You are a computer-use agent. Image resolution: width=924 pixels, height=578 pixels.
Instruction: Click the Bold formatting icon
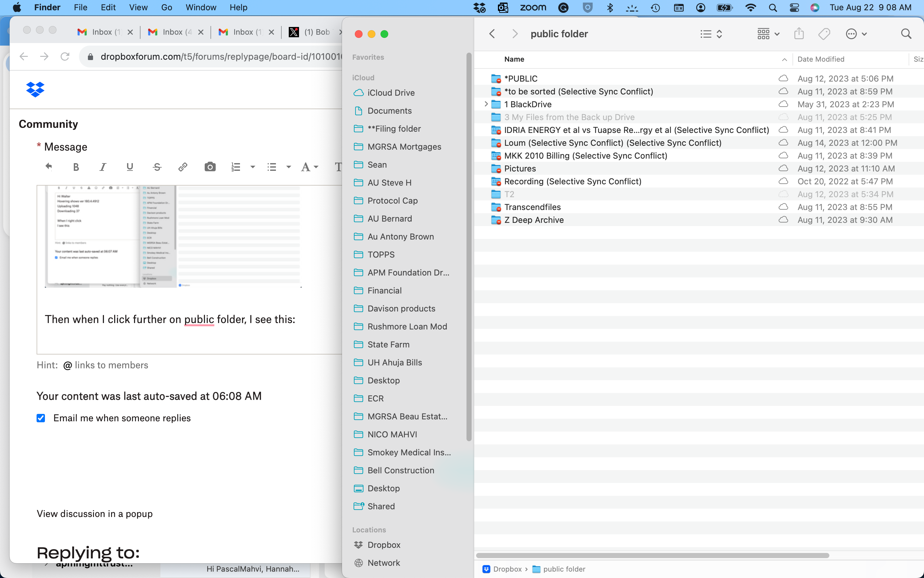[76, 167]
